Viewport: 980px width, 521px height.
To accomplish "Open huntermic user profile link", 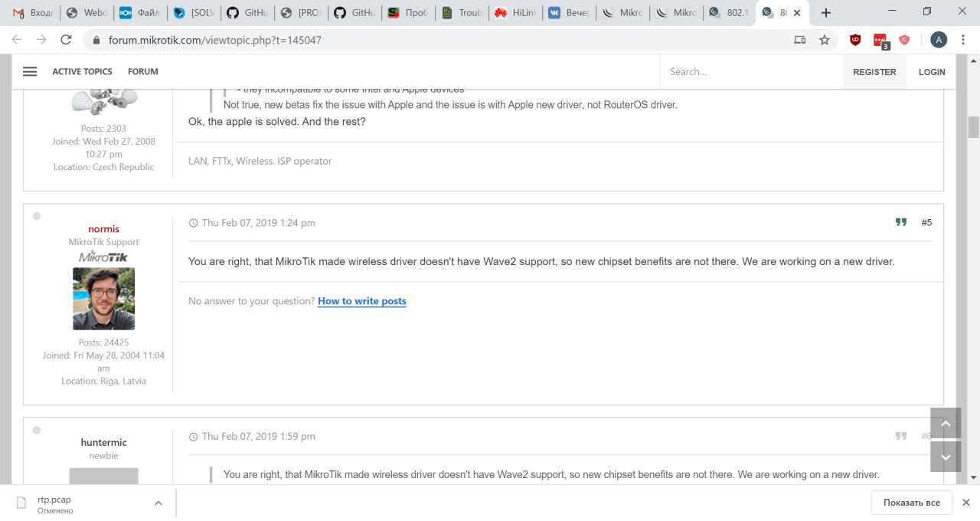I will [x=103, y=442].
